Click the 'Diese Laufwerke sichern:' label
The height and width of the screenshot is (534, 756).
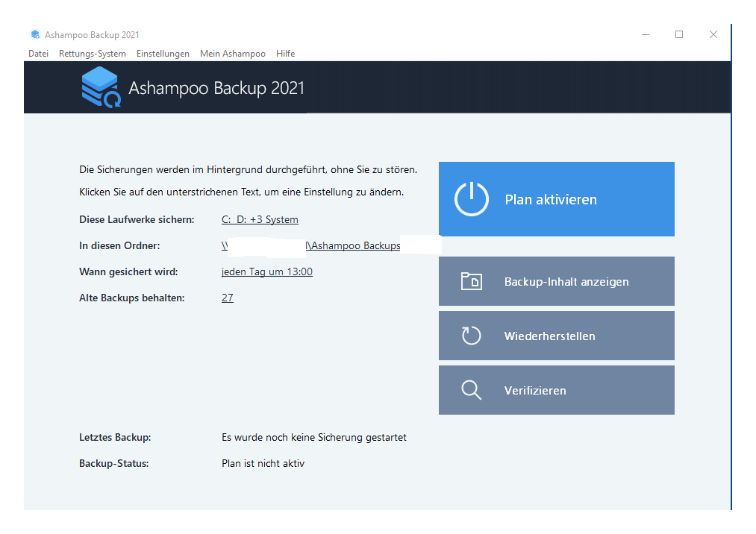click(x=137, y=220)
